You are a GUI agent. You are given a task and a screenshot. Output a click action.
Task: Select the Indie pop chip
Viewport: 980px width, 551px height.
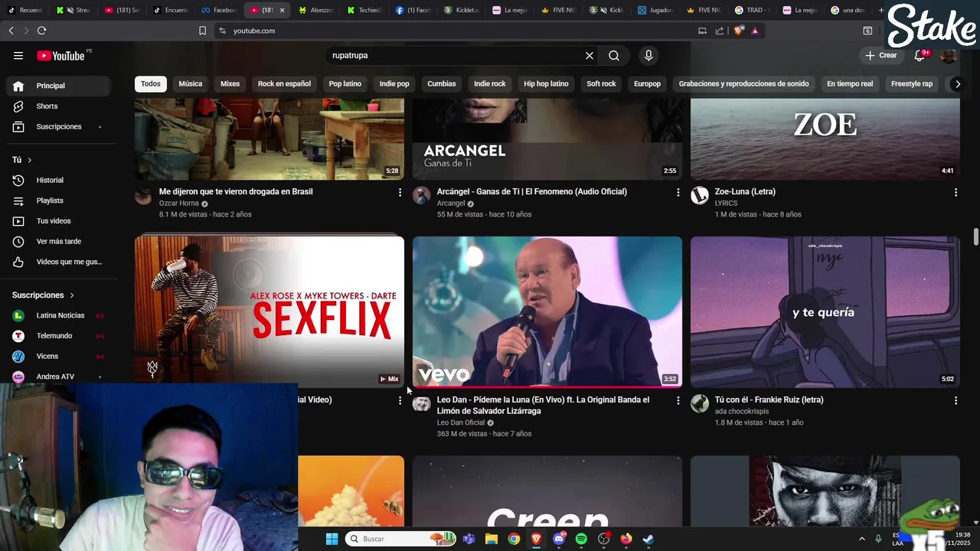(x=394, y=83)
